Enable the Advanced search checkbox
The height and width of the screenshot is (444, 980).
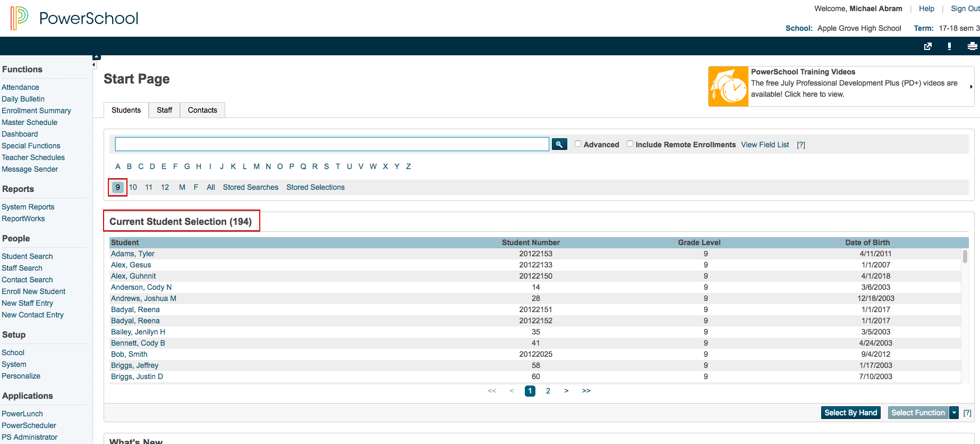point(578,144)
